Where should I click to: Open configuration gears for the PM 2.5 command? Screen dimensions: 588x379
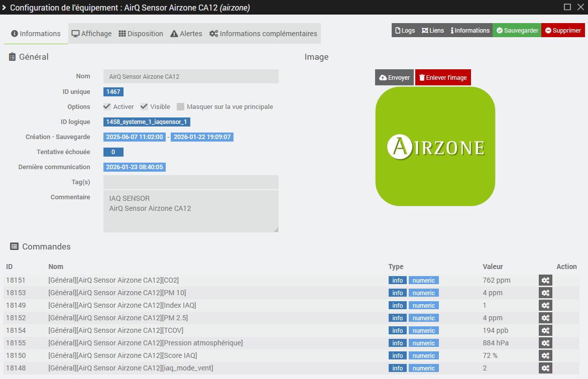click(545, 318)
